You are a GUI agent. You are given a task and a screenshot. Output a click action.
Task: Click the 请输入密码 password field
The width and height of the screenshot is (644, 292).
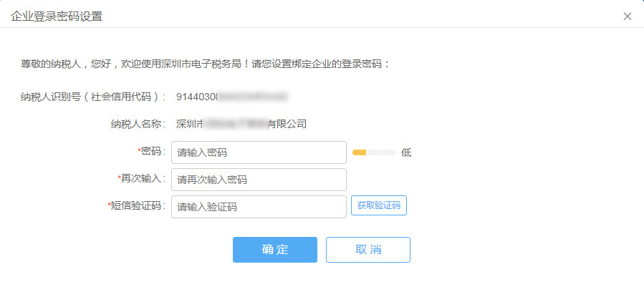coord(259,152)
